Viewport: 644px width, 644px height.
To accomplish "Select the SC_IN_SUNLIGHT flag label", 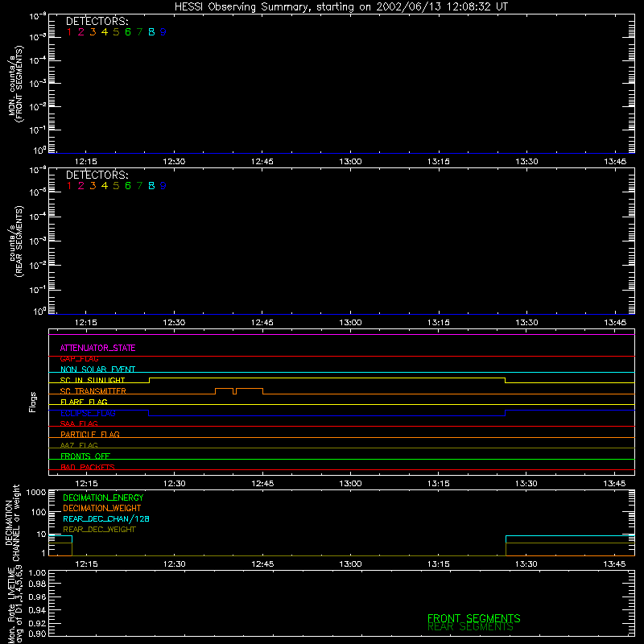I will [93, 380].
